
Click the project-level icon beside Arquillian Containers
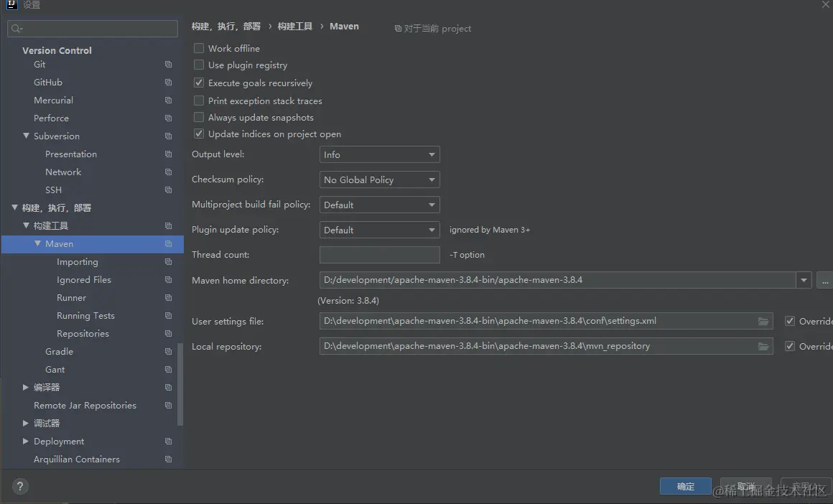[169, 459]
